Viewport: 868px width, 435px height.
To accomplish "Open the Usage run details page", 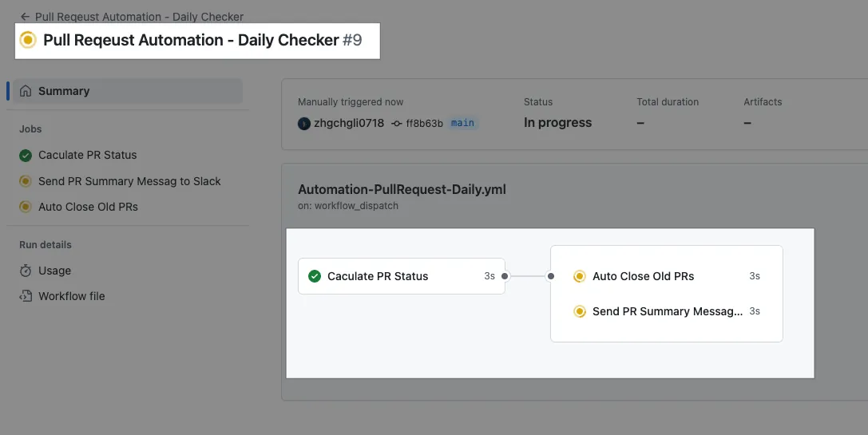I will coord(54,271).
